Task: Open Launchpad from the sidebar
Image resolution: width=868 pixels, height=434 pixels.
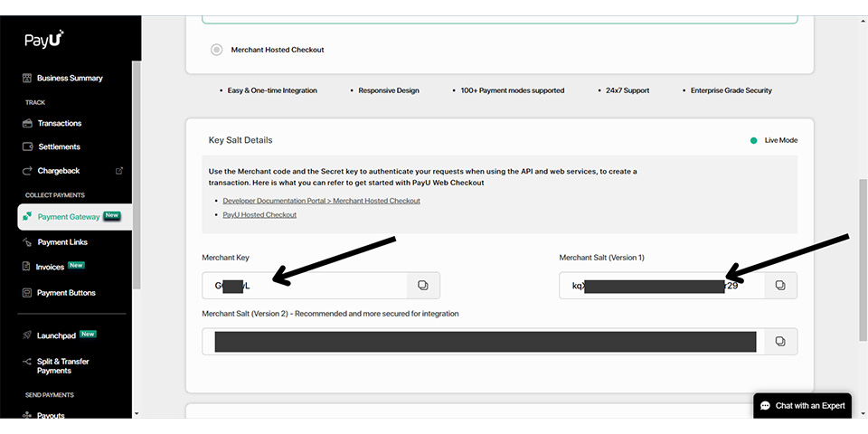Action: point(56,335)
